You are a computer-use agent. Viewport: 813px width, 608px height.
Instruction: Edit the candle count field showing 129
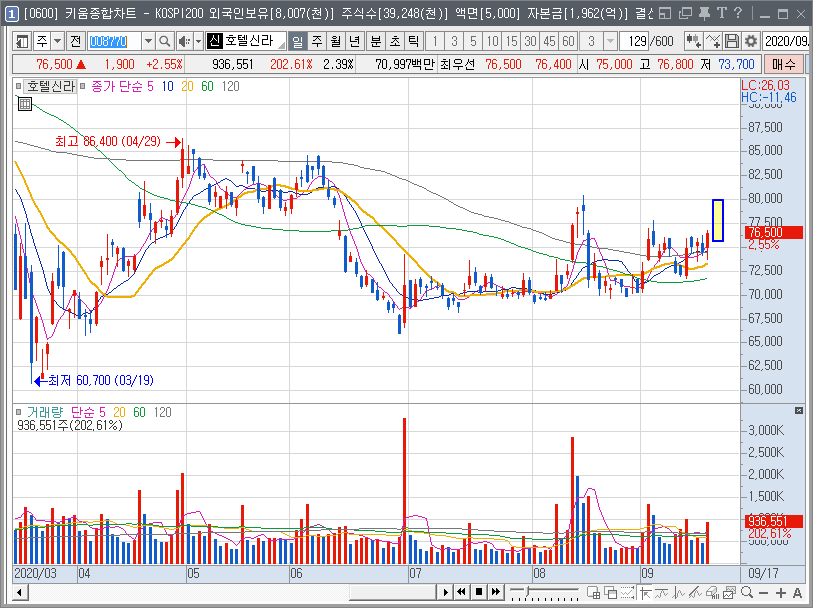[x=636, y=40]
